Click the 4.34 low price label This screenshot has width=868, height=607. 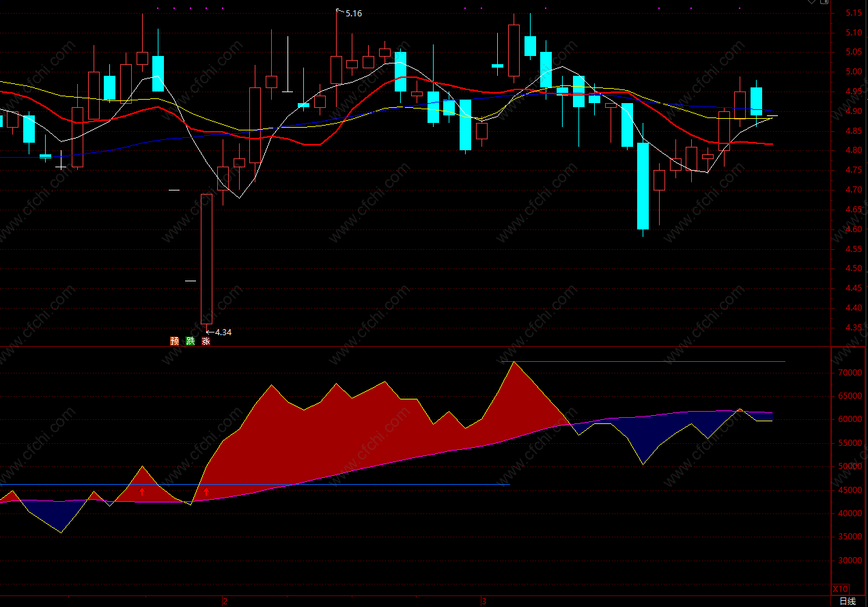tap(223, 333)
